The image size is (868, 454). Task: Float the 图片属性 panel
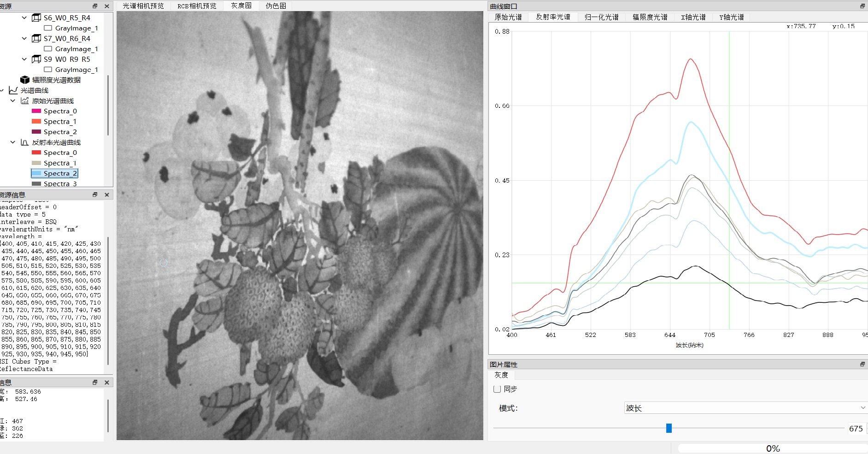862,364
